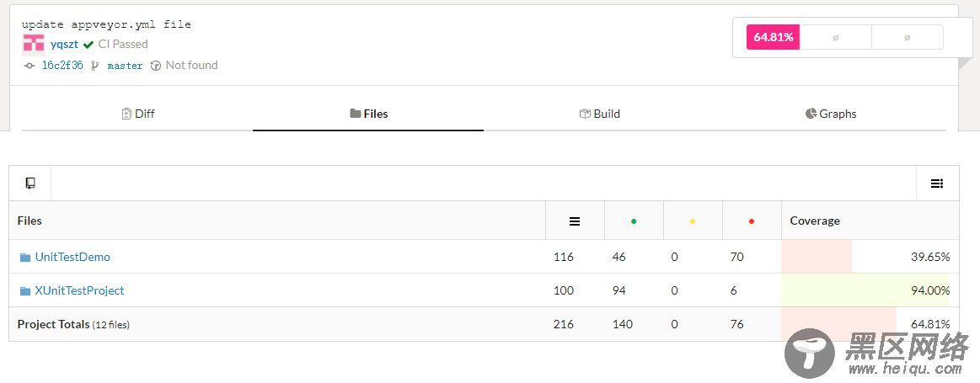Switch to the Build tab
The image size is (980, 383).
pyautogui.click(x=599, y=114)
